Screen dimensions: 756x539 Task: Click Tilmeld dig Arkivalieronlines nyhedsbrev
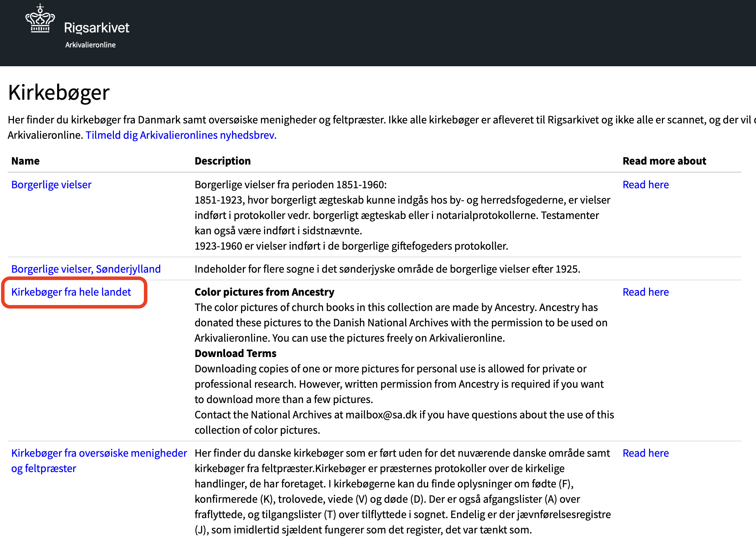point(181,135)
